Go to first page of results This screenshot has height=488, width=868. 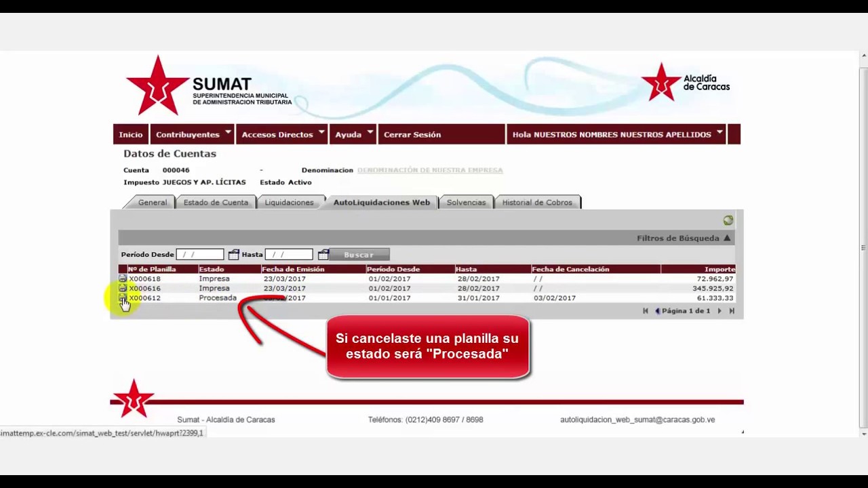pos(646,311)
